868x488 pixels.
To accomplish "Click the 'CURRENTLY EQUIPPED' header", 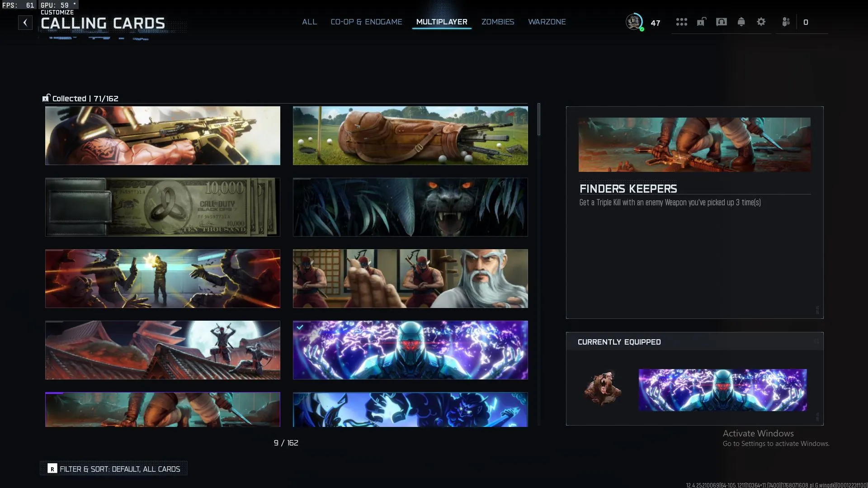I will pyautogui.click(x=619, y=342).
